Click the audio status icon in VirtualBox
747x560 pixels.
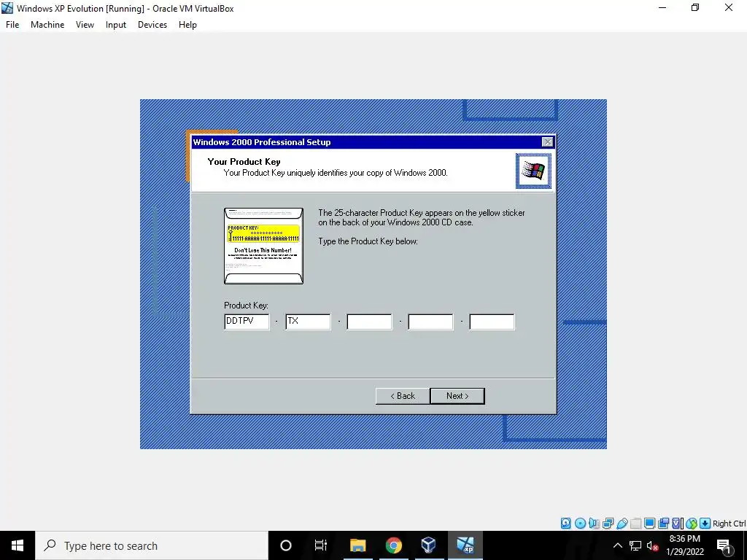[x=594, y=524]
